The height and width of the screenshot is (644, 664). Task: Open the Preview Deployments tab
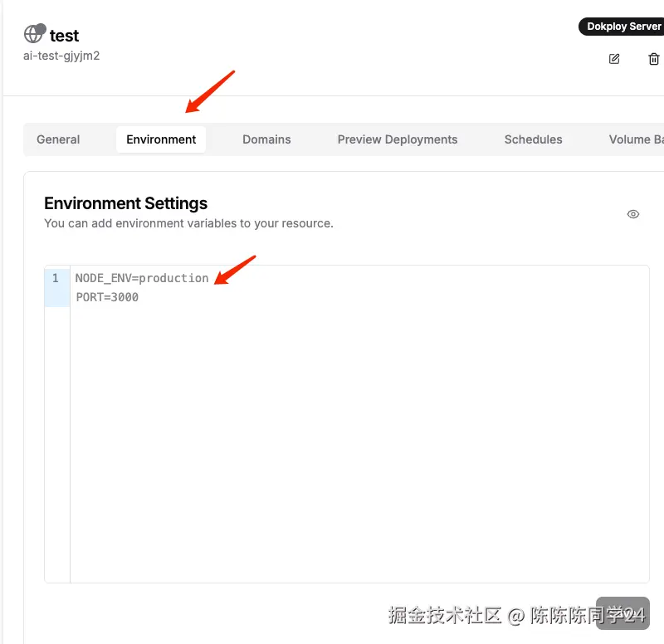pos(398,139)
